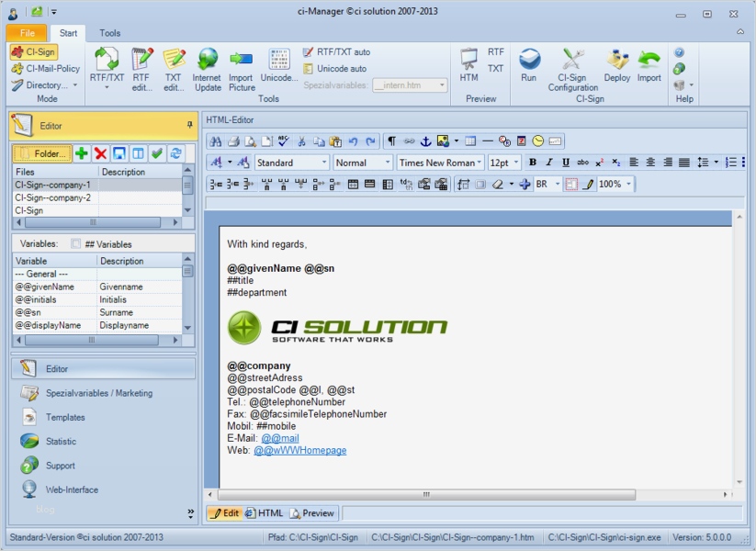
Task: Open the style dropdown showing Standard
Action: [x=292, y=163]
